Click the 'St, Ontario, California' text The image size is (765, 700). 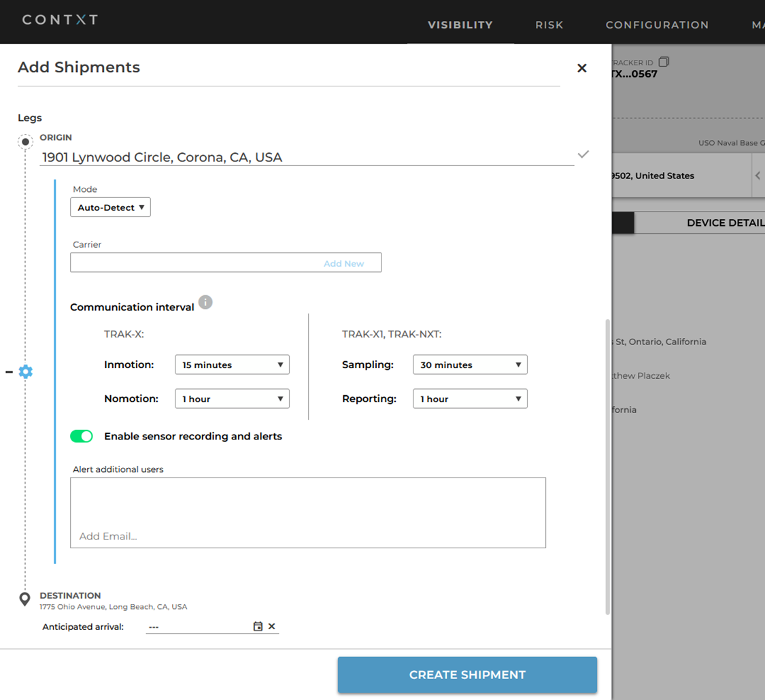point(660,341)
